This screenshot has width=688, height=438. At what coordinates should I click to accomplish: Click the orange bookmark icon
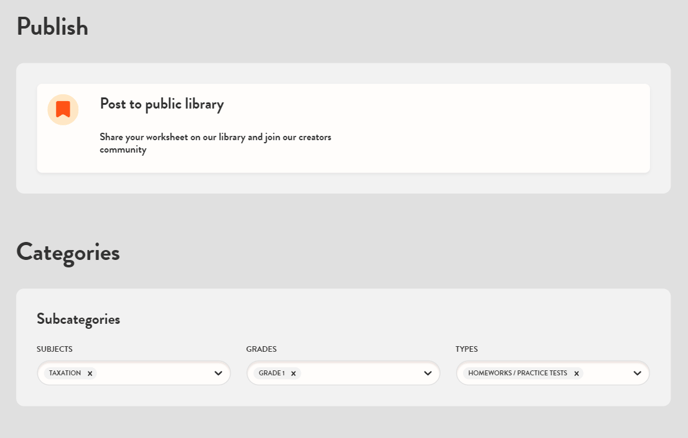coord(63,109)
